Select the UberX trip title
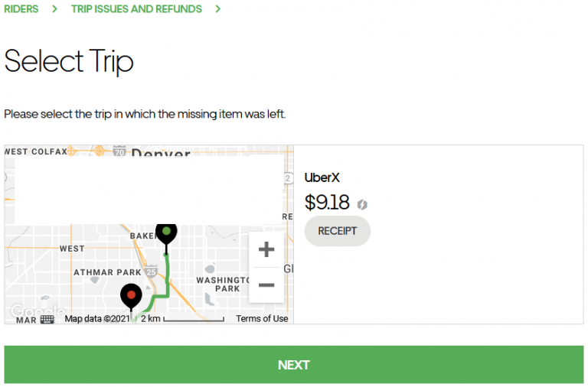This screenshot has height=387, width=588. [x=322, y=177]
